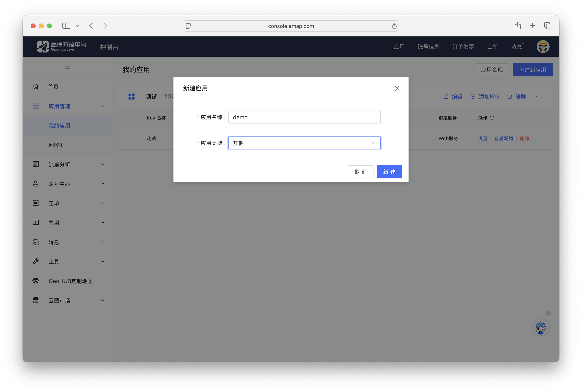Click the 云图市场 store icon
Screen dimensions: 582x392
(36, 300)
